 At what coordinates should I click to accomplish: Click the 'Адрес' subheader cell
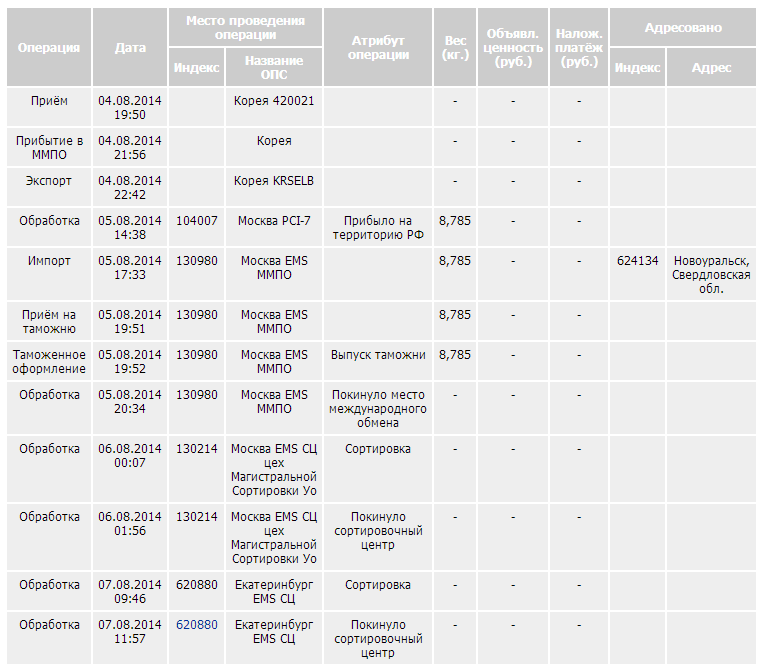click(711, 67)
